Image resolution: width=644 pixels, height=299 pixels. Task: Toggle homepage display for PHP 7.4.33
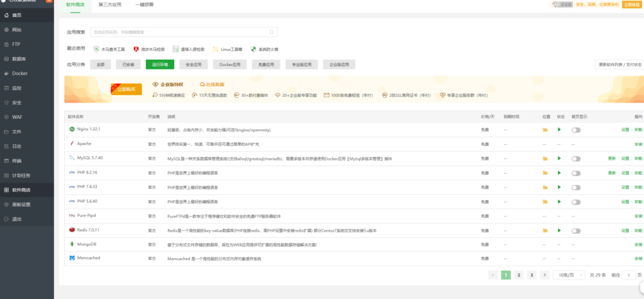point(576,188)
